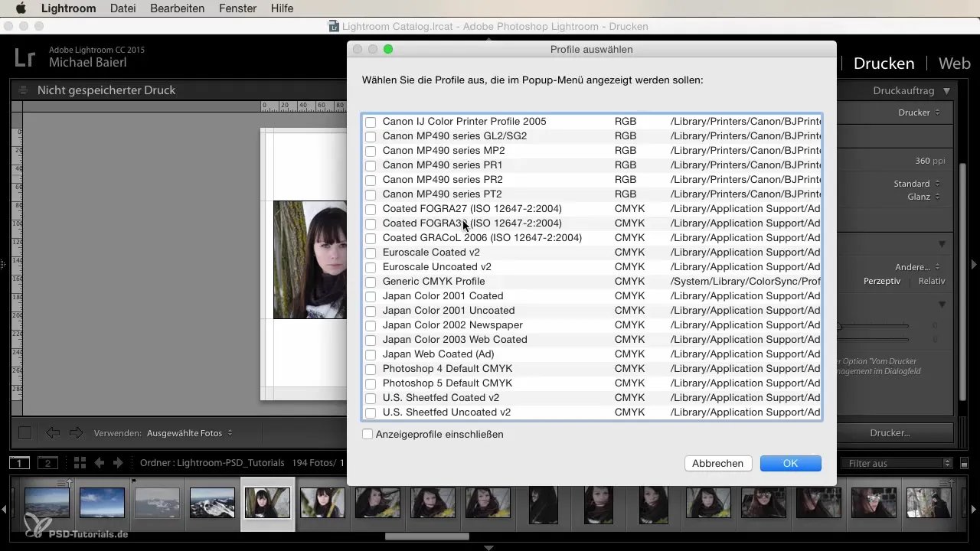Select the snowy mountain ridge thumbnail
The image size is (980, 551).
[x=212, y=504]
